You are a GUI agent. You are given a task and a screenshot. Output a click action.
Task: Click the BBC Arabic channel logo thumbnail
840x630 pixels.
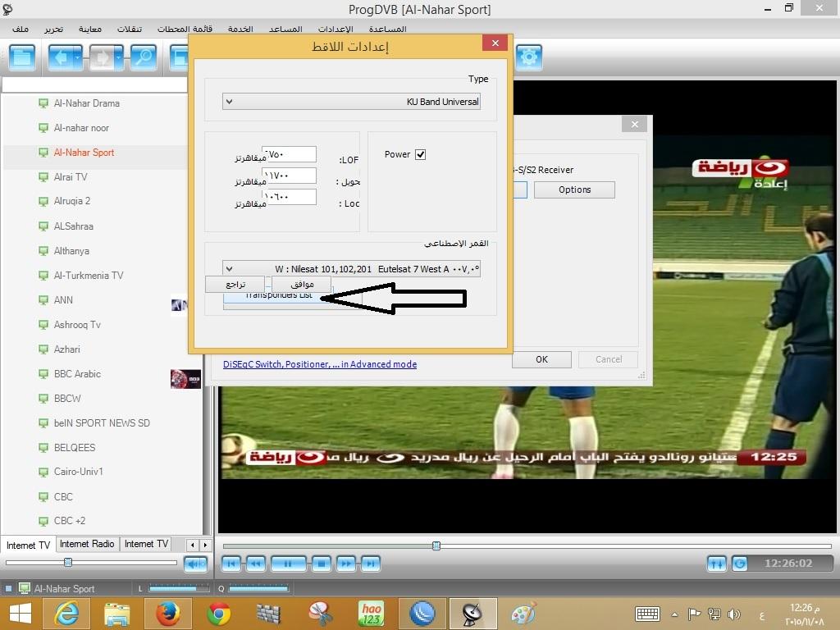pyautogui.click(x=185, y=379)
